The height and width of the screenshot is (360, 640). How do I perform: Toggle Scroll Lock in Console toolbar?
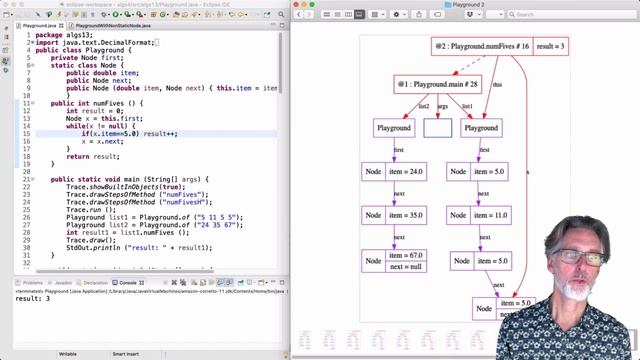203,282
